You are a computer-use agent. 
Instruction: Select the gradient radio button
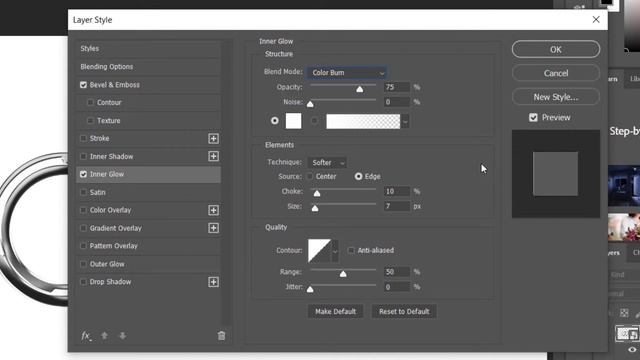(x=314, y=121)
